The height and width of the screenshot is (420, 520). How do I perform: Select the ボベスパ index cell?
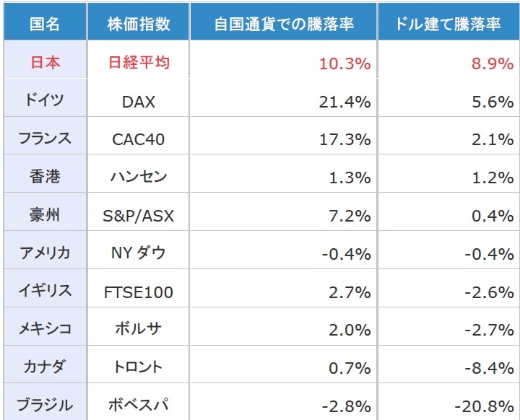tap(139, 405)
